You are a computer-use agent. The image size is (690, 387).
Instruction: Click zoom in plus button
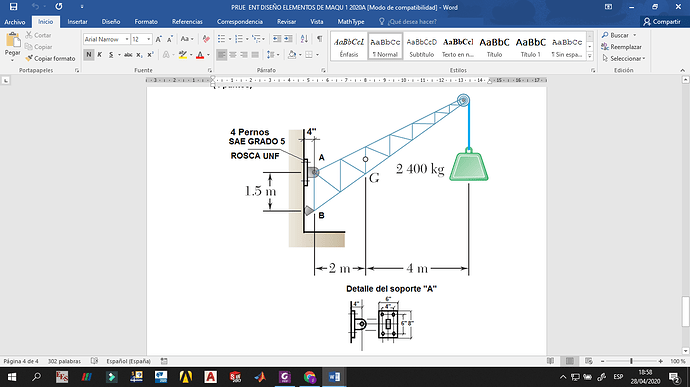661,361
